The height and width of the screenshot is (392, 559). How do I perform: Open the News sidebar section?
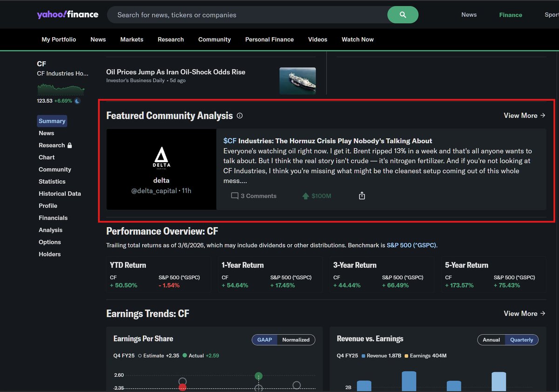(47, 133)
